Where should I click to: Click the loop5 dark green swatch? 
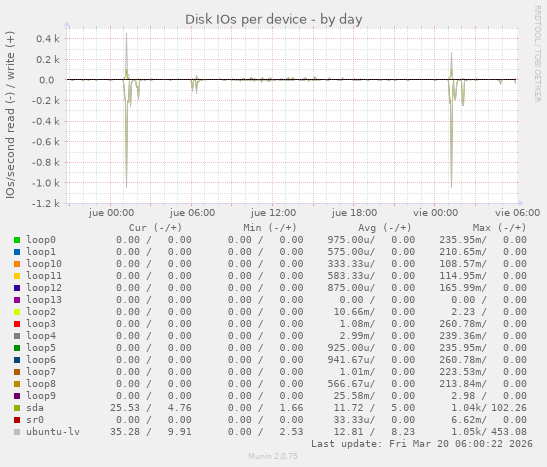point(17,348)
